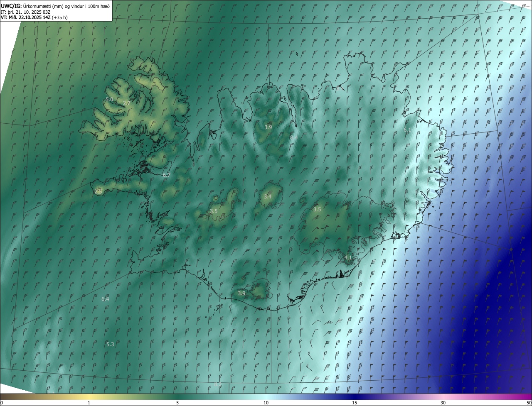The width and height of the screenshot is (532, 406).
Task: Click the '30' tick on the color scale
Action: tap(443, 403)
